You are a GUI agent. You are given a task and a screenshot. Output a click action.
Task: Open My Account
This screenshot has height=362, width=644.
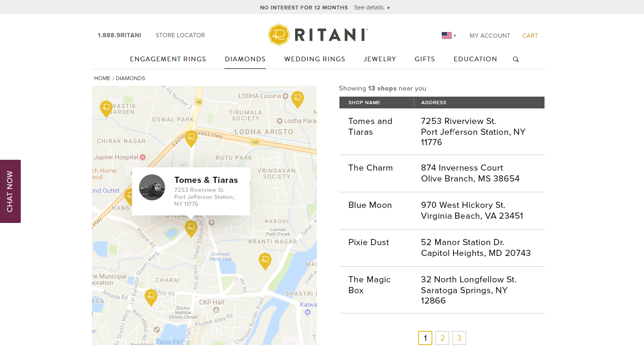pos(490,35)
